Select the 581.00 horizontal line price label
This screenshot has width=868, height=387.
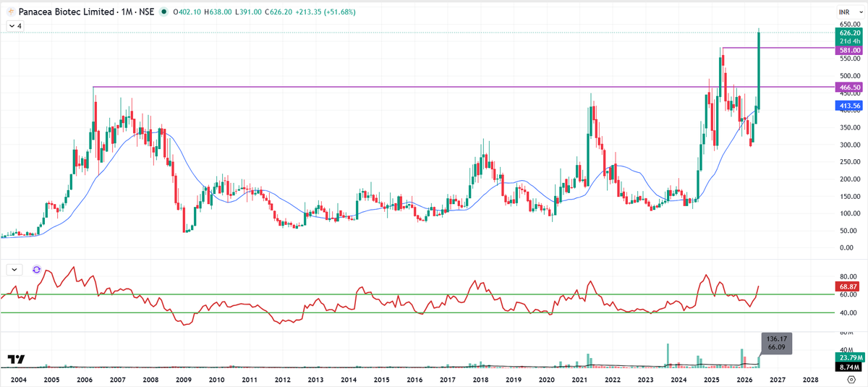click(x=850, y=50)
